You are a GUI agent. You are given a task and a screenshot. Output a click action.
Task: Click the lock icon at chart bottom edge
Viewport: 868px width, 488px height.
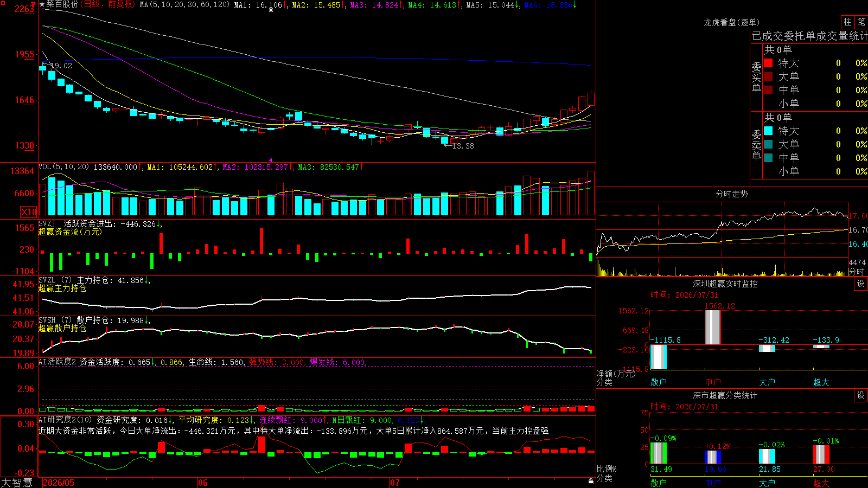click(x=591, y=481)
